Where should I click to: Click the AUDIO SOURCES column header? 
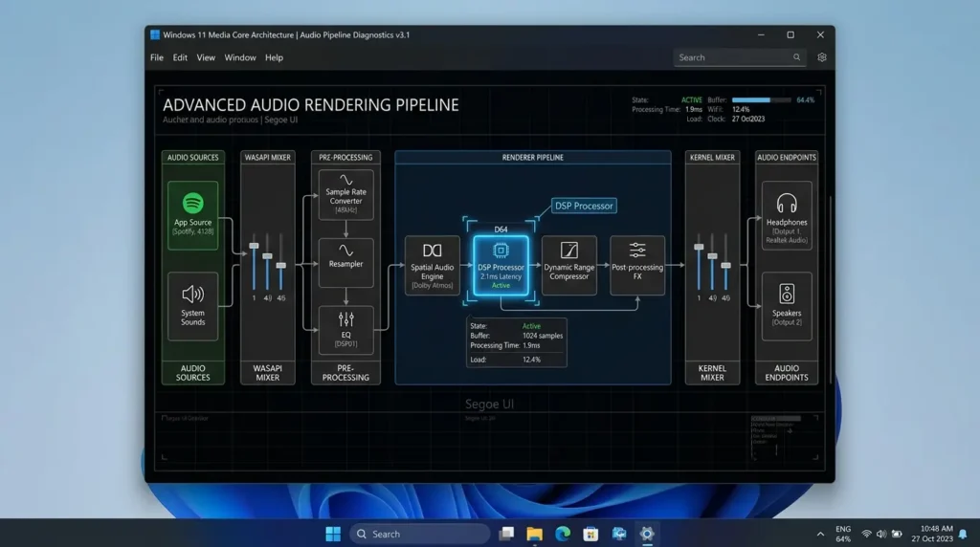pyautogui.click(x=192, y=158)
